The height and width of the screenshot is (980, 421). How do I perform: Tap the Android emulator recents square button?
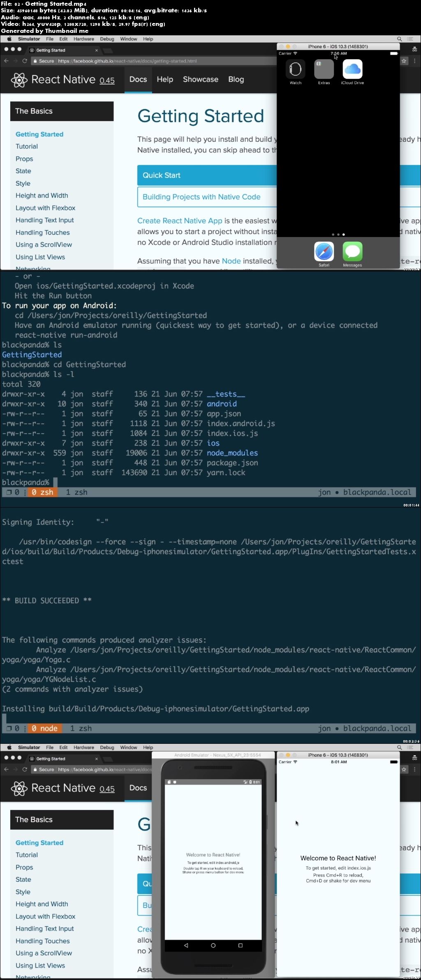tap(241, 945)
